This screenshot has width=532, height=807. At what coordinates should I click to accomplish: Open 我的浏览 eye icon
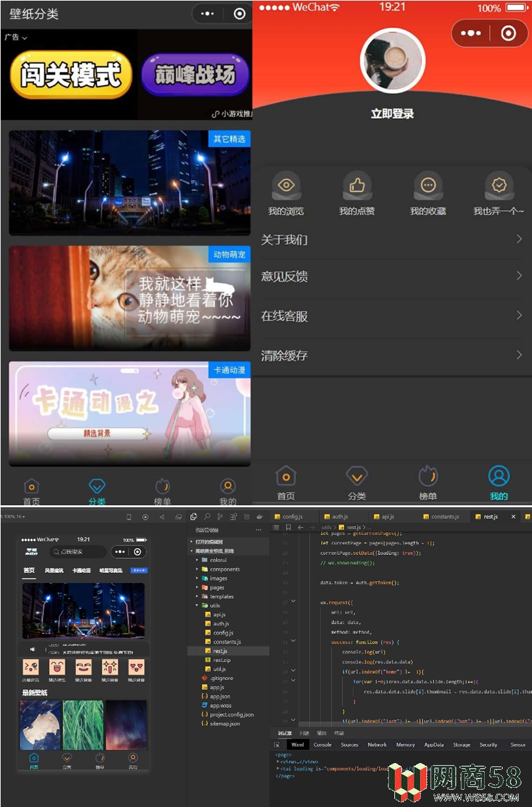click(286, 186)
